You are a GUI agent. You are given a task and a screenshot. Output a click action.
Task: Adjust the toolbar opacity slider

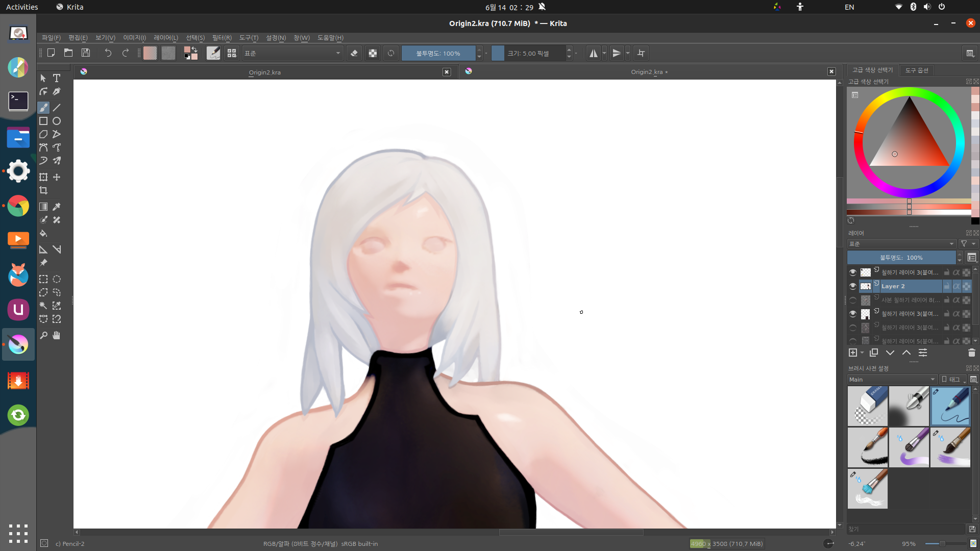[438, 53]
